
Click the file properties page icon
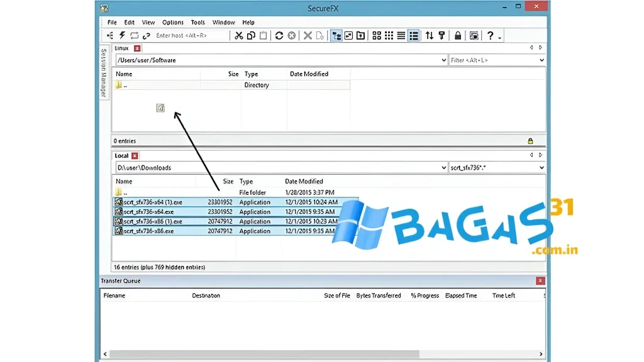(320, 36)
